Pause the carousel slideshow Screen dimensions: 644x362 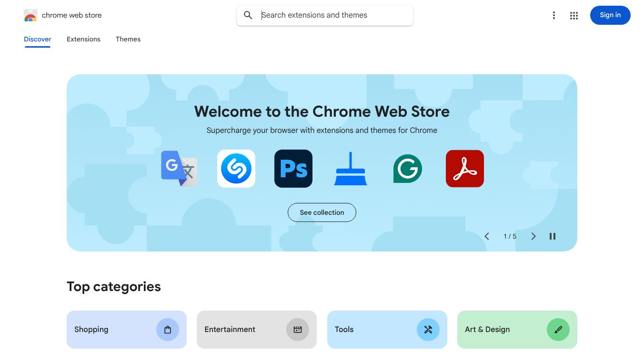(553, 236)
